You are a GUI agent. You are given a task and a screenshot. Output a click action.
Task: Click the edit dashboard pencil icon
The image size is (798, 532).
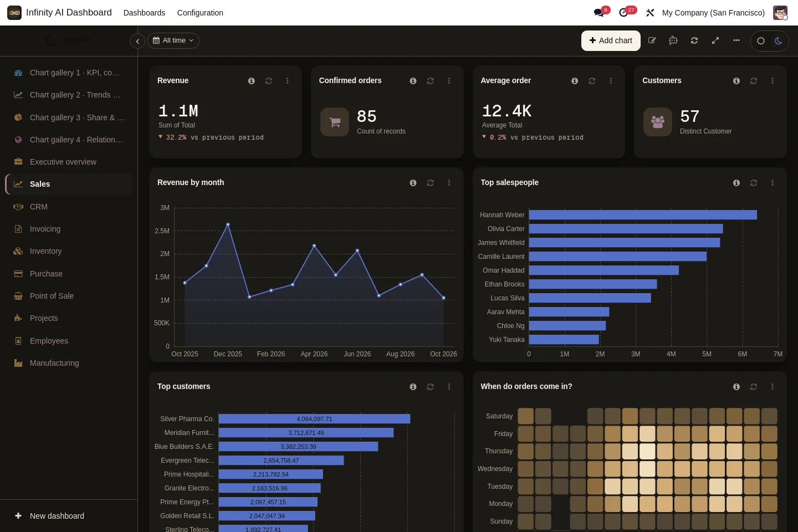tap(652, 40)
